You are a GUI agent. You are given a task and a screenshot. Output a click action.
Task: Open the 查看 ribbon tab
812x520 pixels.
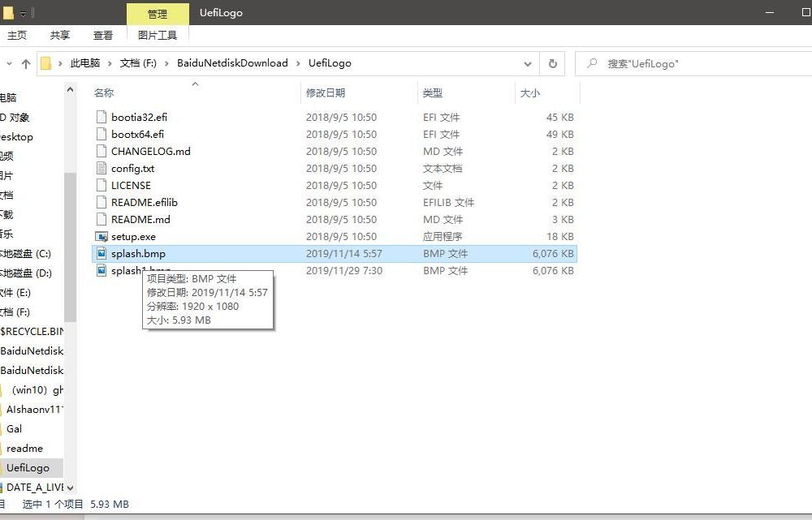pyautogui.click(x=103, y=35)
